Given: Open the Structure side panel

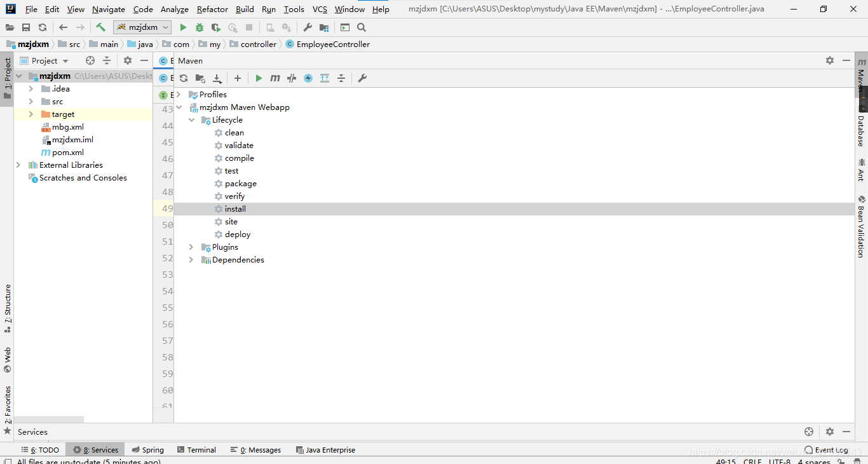Looking at the screenshot, I should 7,309.
